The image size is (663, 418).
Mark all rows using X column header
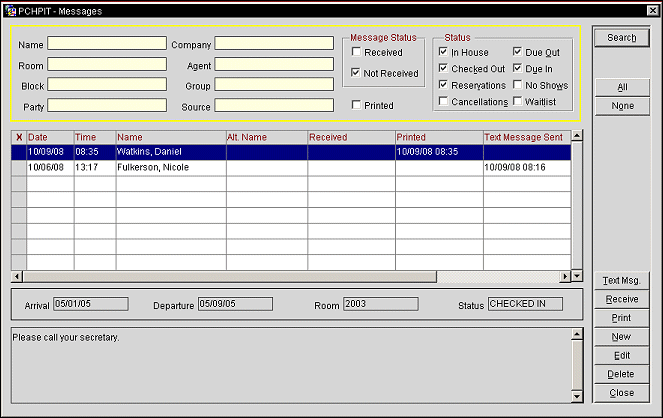coord(18,137)
